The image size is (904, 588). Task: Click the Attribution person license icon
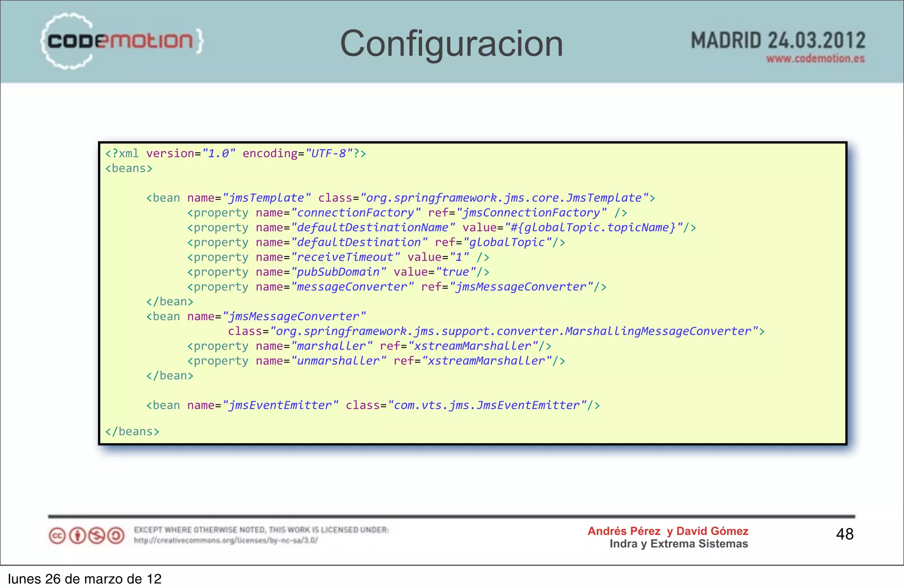coord(77,536)
